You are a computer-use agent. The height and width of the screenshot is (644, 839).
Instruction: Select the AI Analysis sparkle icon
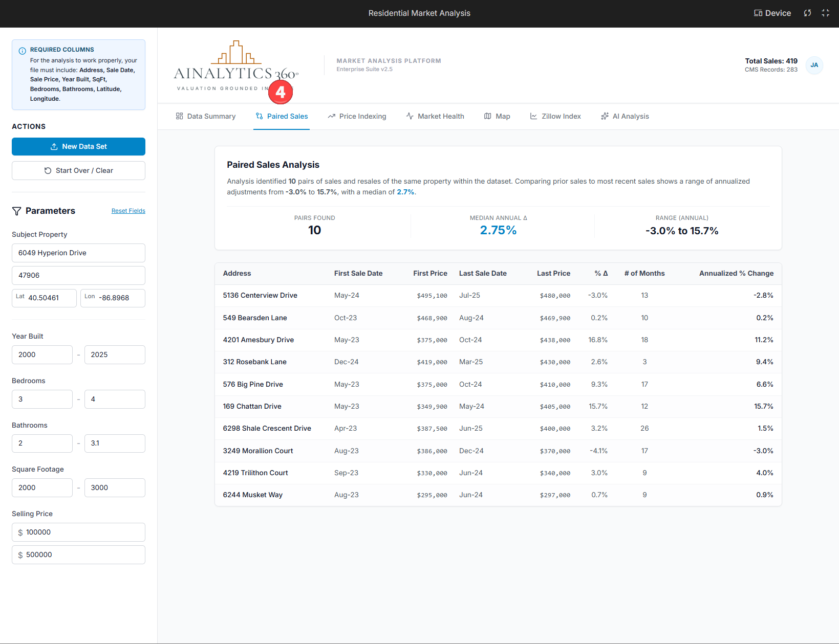coord(605,116)
